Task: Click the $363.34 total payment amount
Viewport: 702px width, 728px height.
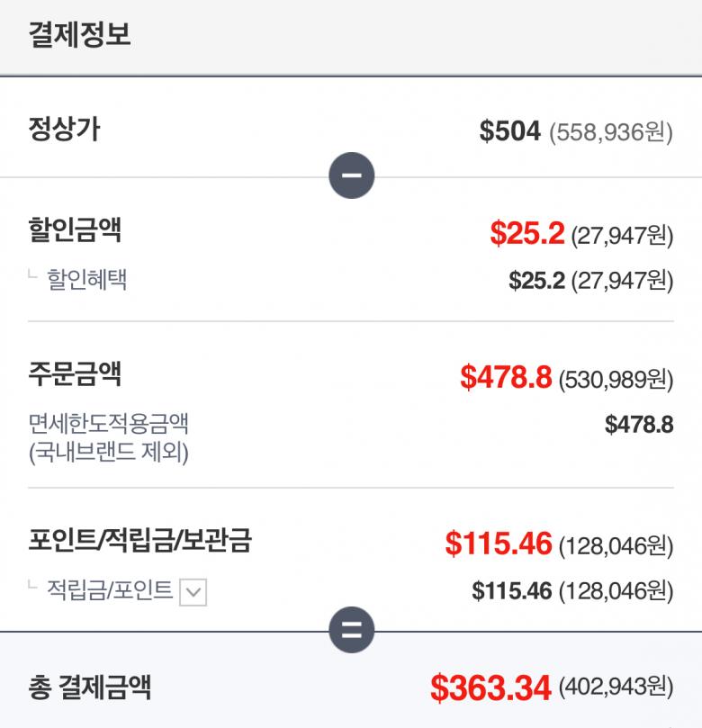Action: point(490,688)
